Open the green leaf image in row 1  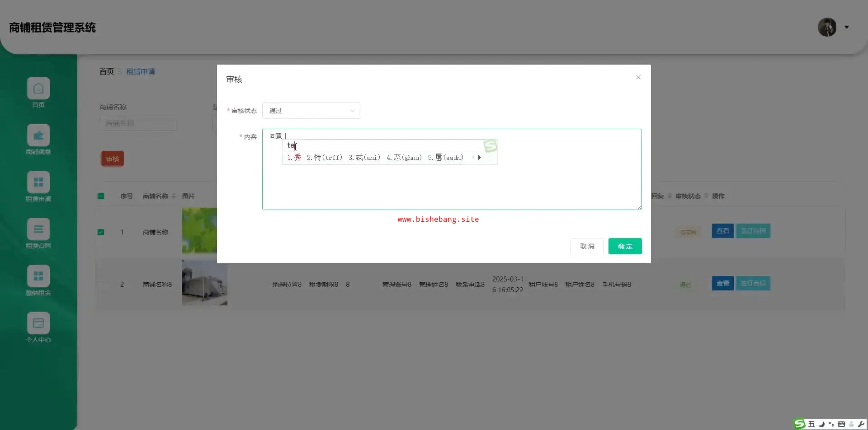(199, 230)
